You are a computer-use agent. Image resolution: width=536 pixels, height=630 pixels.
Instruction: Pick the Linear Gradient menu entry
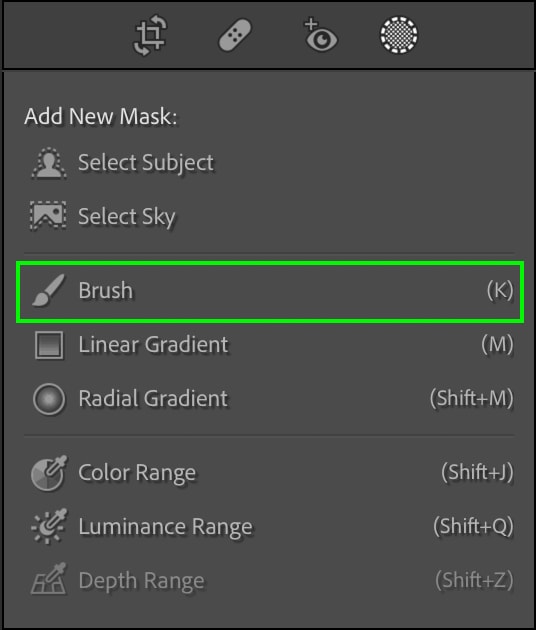[x=268, y=345]
